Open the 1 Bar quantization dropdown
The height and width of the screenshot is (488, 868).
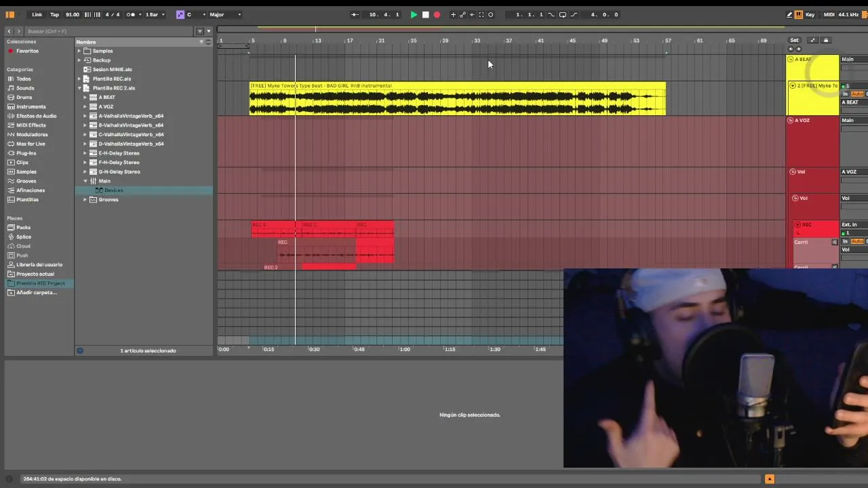click(x=155, y=14)
